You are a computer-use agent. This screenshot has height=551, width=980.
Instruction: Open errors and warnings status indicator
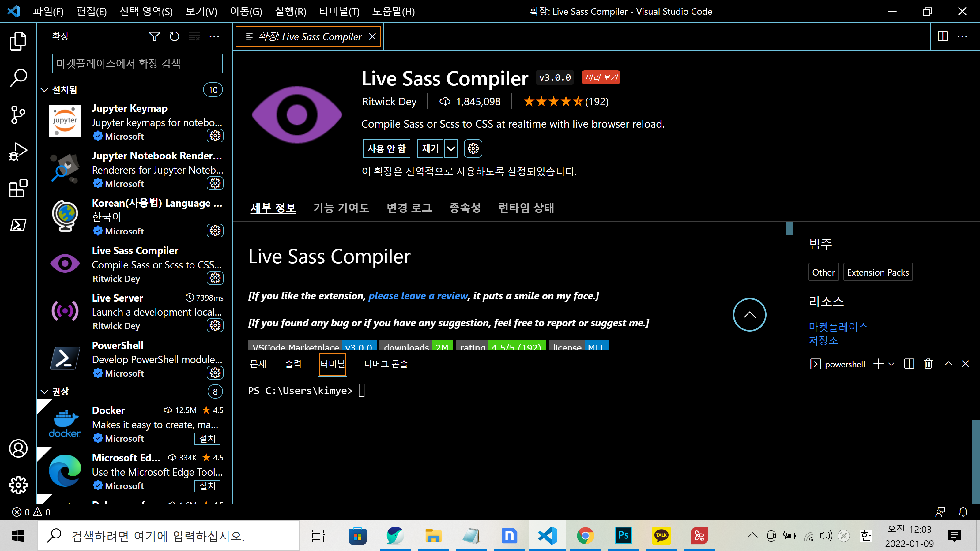coord(31,512)
